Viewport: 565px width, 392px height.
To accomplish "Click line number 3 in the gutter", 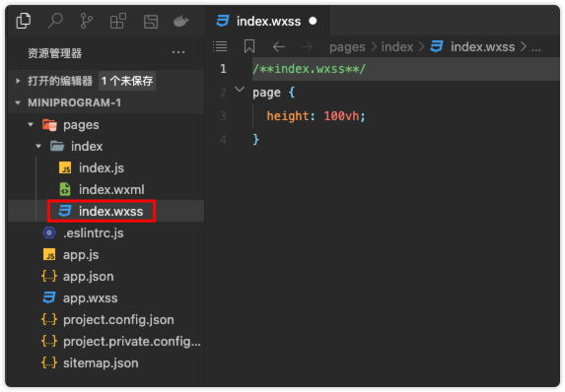I will coord(223,115).
